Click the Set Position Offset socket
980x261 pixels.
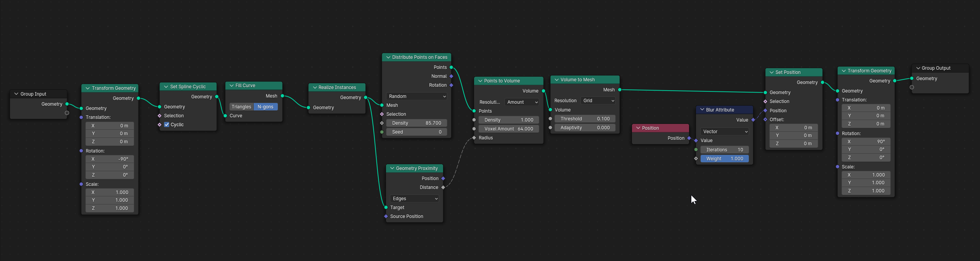(x=765, y=120)
